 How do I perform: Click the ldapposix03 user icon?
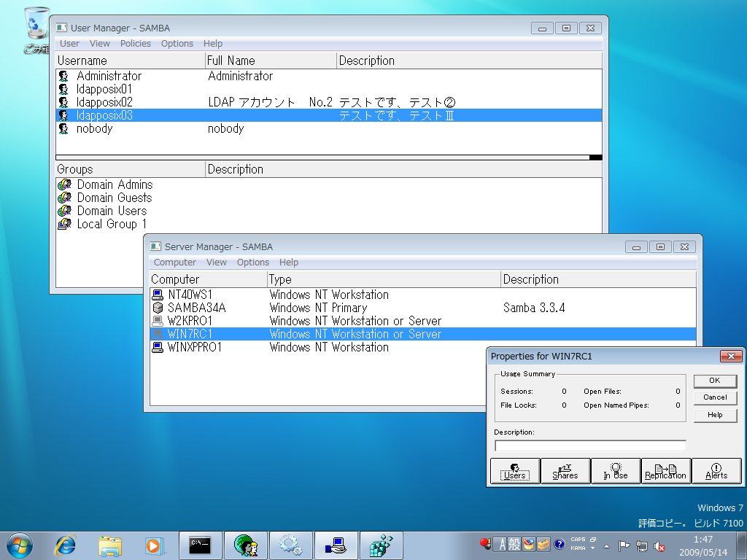tap(63, 115)
